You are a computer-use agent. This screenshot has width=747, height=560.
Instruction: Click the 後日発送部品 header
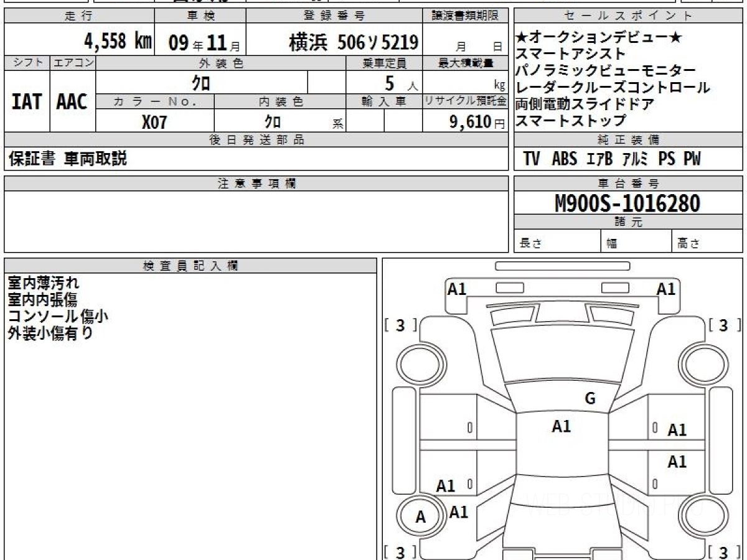click(x=256, y=140)
